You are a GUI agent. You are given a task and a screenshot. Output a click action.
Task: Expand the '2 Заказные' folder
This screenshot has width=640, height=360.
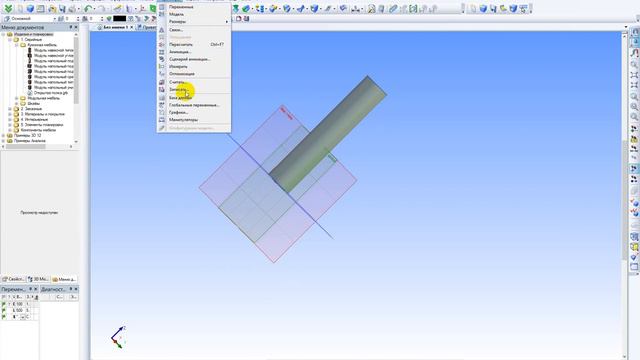pyautogui.click(x=10, y=109)
